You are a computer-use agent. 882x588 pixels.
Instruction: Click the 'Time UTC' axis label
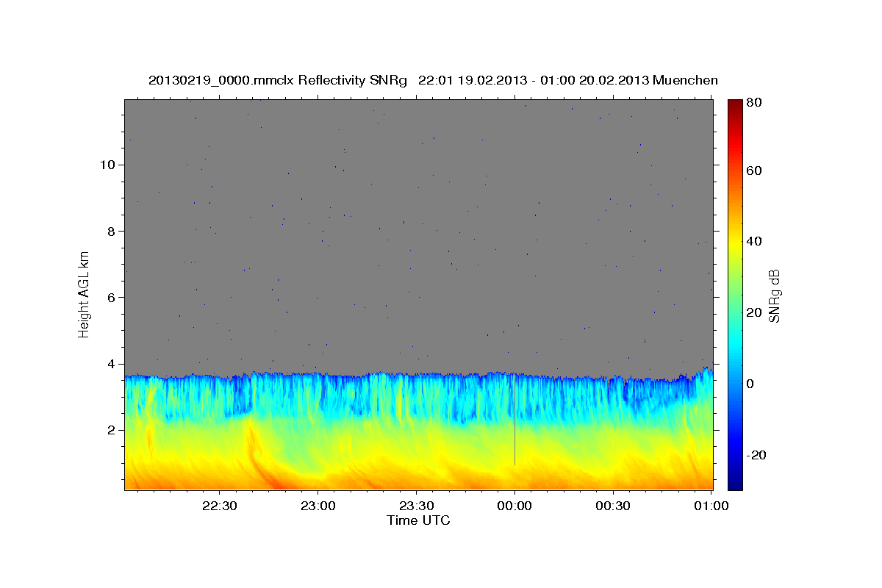(418, 520)
